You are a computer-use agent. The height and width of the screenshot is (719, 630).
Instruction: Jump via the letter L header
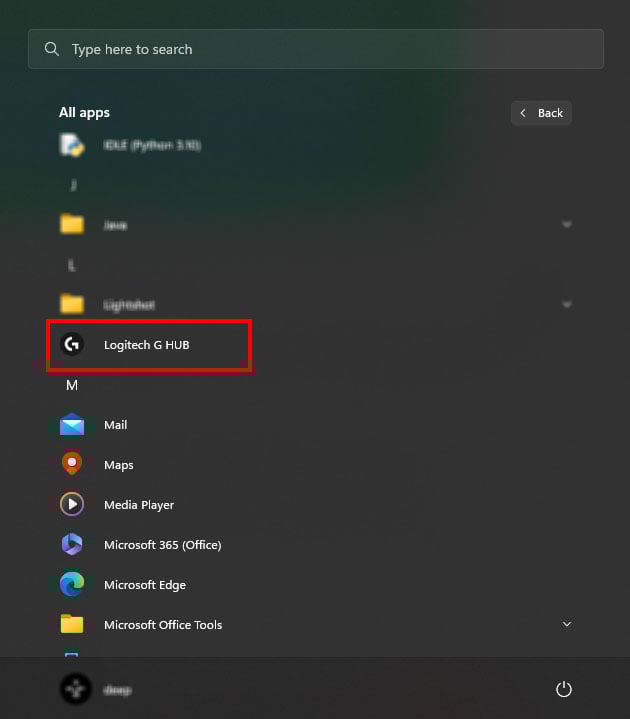coord(72,265)
